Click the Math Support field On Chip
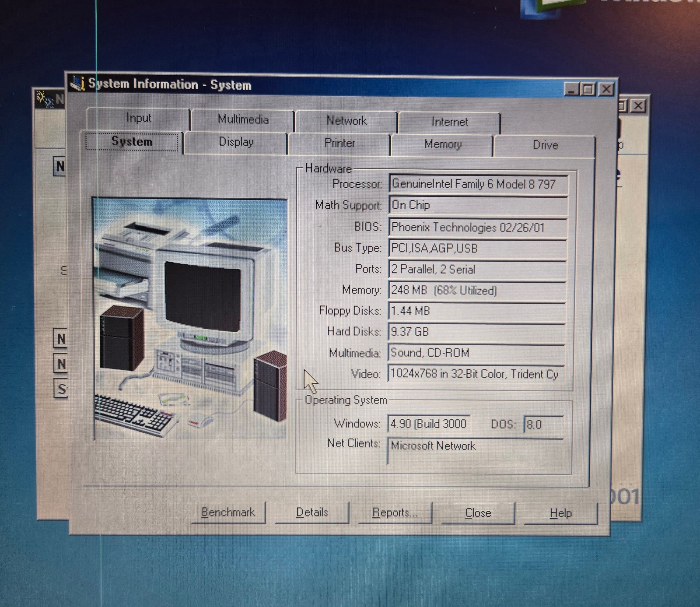This screenshot has height=607, width=700. pyautogui.click(x=478, y=205)
